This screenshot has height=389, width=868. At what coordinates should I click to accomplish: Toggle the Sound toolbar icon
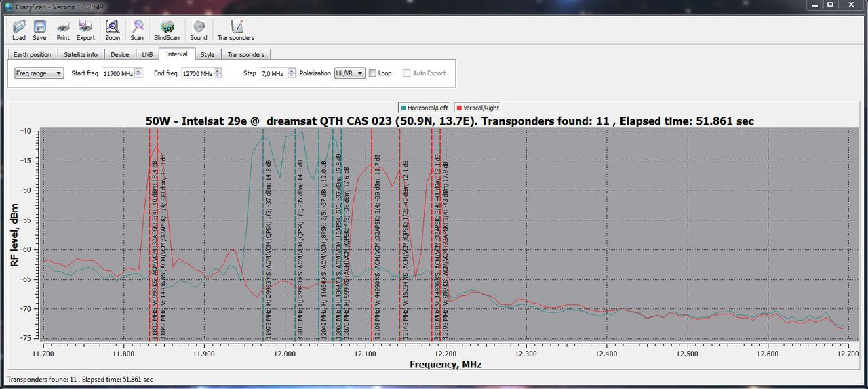[x=199, y=28]
